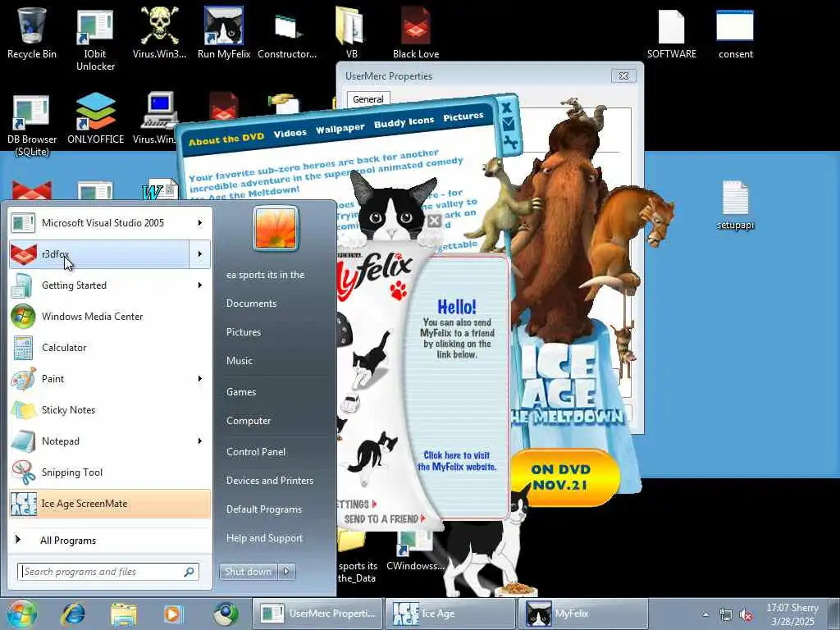Launch Internet Explorer from taskbar
Viewport: 840px width, 630px height.
73,614
